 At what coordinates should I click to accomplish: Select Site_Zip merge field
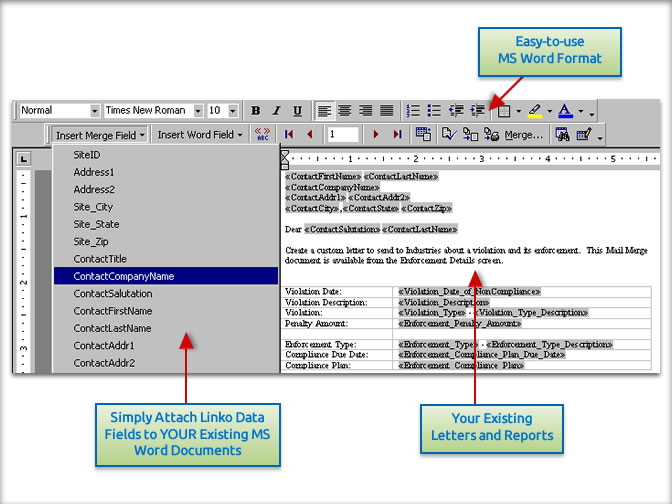coord(166,242)
